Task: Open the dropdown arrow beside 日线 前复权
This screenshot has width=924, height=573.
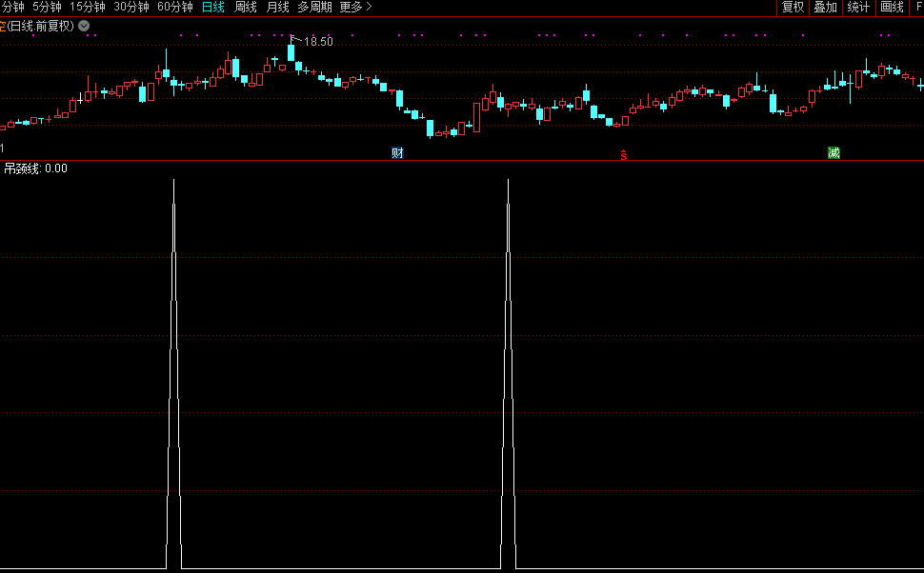Action: pyautogui.click(x=84, y=26)
